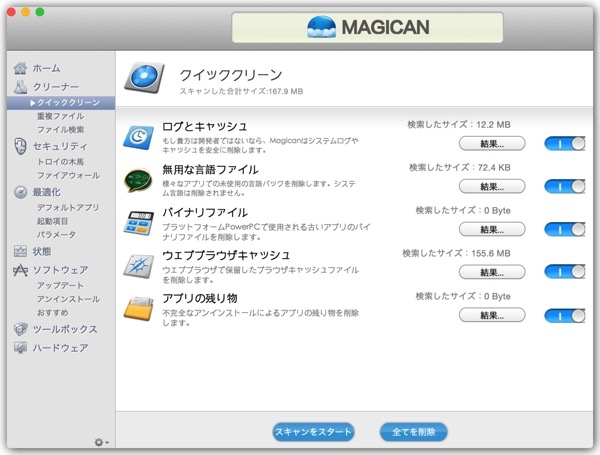Select ホーム in the sidebar

click(46, 68)
